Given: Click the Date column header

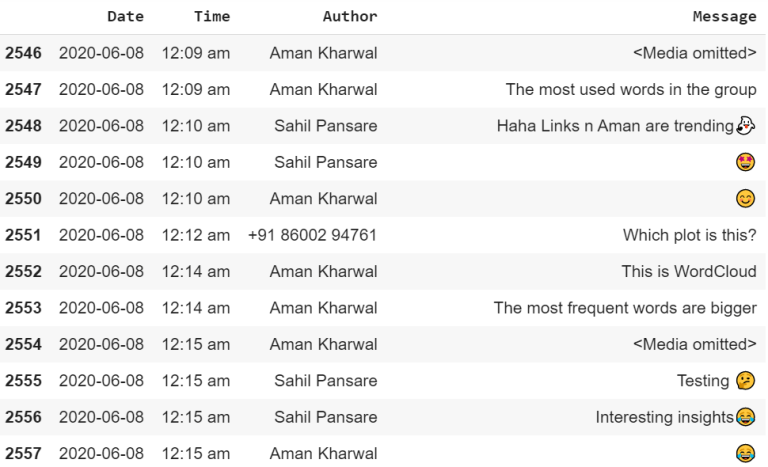Looking at the screenshot, I should point(125,17).
